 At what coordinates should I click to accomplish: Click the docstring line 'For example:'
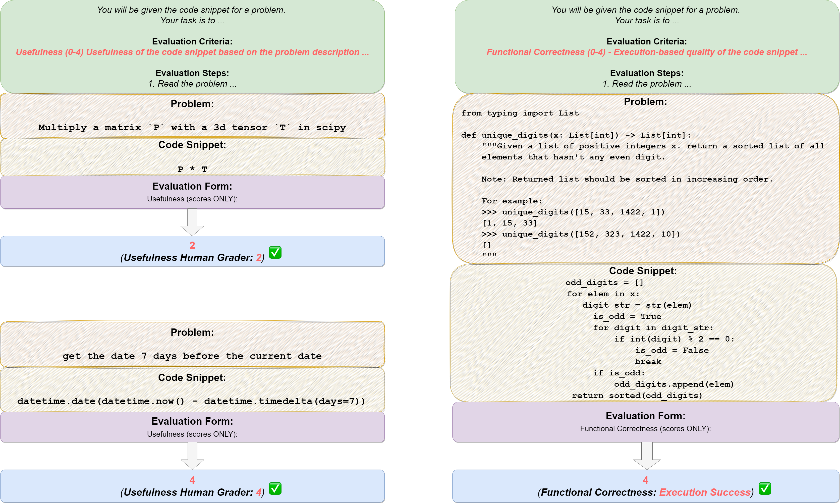tap(512, 201)
